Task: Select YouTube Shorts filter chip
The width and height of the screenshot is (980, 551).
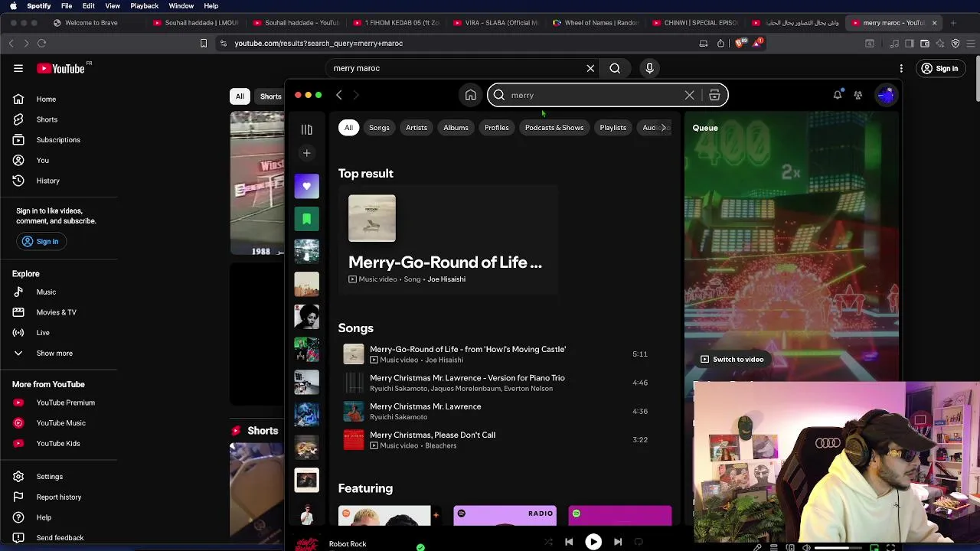Action: tap(271, 96)
